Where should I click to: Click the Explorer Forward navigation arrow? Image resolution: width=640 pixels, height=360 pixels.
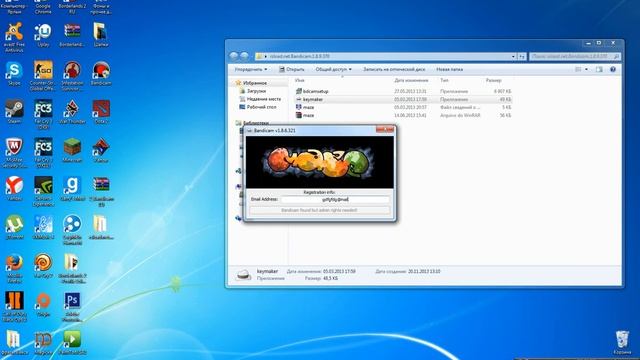pos(244,56)
